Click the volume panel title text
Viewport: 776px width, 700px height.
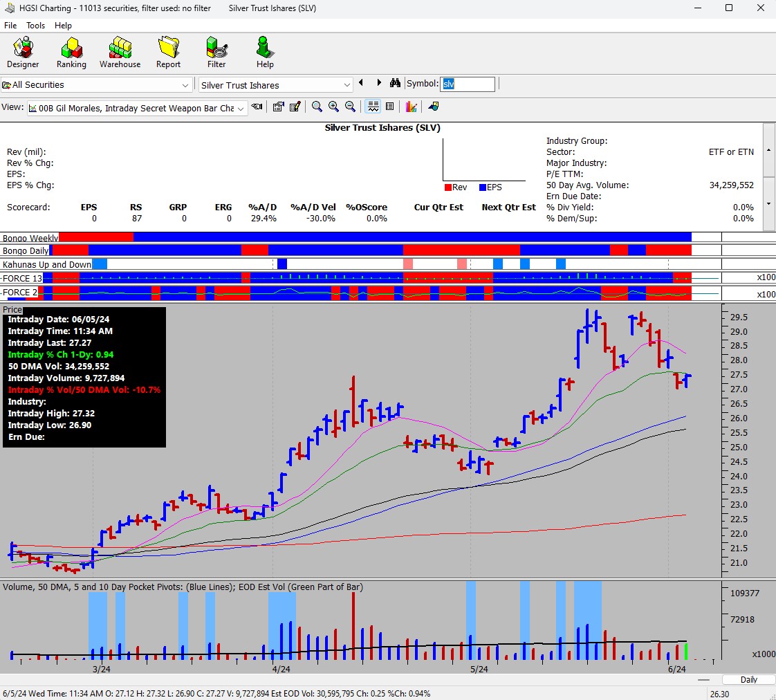pos(183,587)
